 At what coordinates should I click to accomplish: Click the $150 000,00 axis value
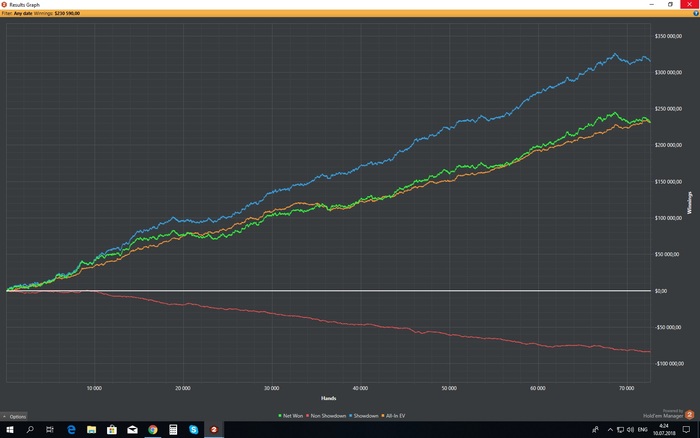click(x=668, y=182)
